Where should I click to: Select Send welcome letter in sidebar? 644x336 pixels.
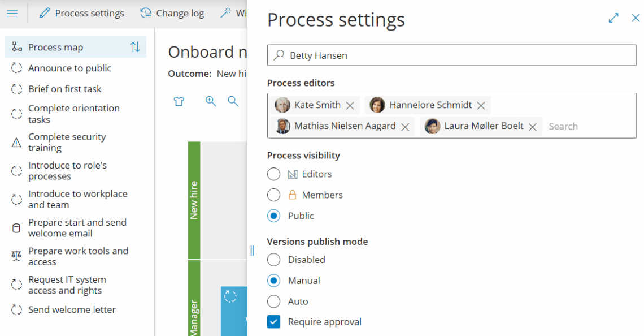click(72, 310)
